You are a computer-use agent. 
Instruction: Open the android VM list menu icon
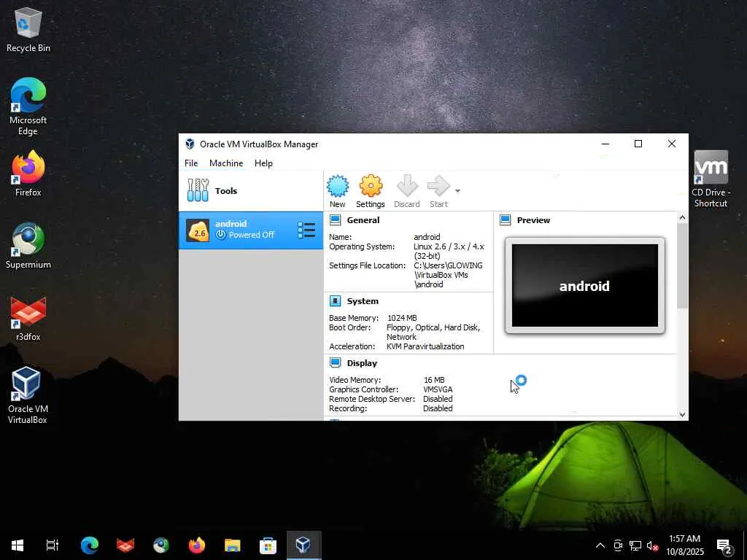(306, 230)
